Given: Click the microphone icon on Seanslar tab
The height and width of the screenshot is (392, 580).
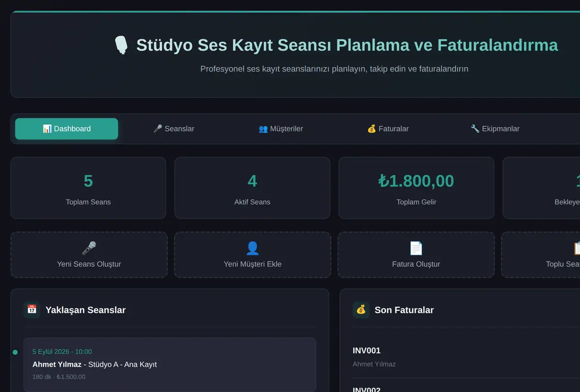Looking at the screenshot, I should click(158, 129).
